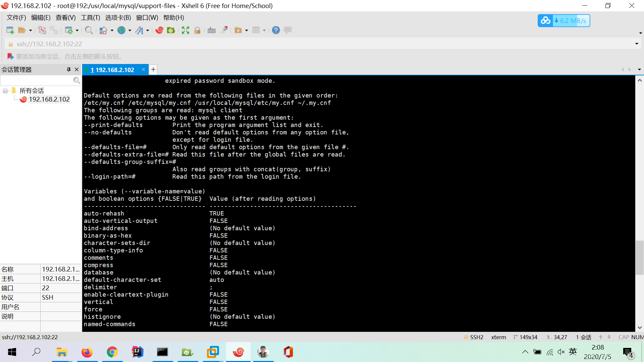This screenshot has height=362, width=644.
Task: Click the window layout toolbar icon
Action: tap(256, 30)
